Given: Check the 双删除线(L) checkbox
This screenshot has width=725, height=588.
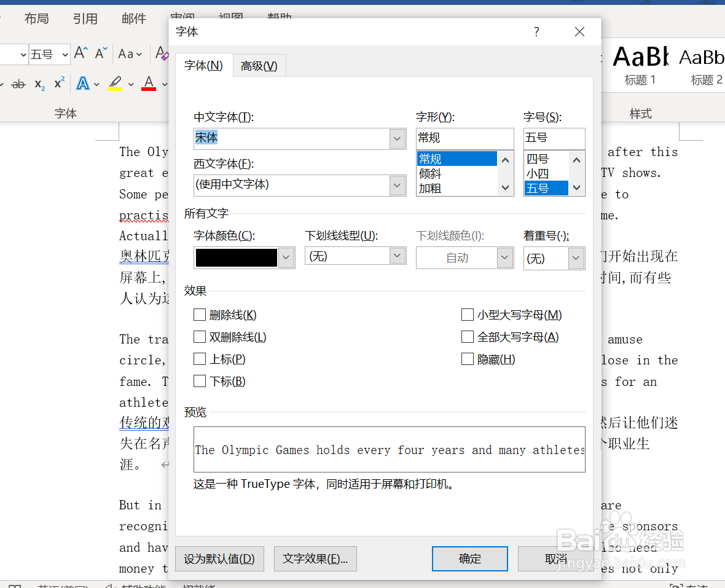Looking at the screenshot, I should coord(199,337).
